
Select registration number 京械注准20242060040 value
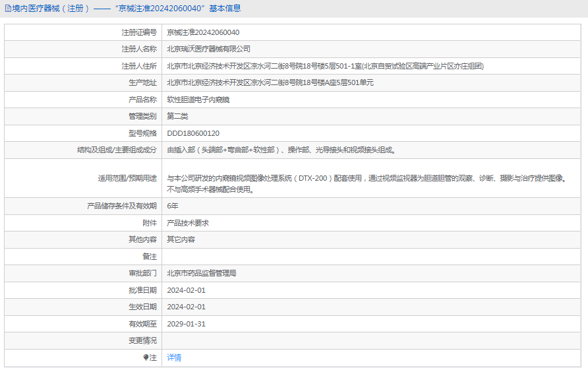pos(203,33)
